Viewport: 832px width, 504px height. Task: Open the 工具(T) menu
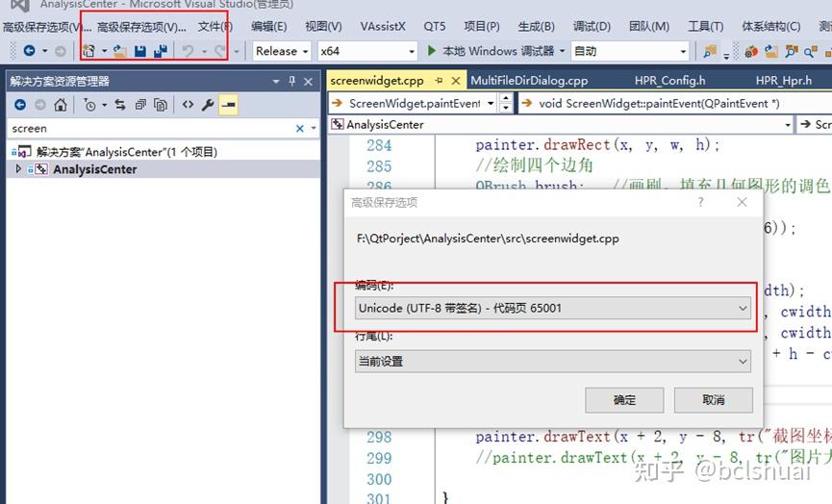point(705,27)
